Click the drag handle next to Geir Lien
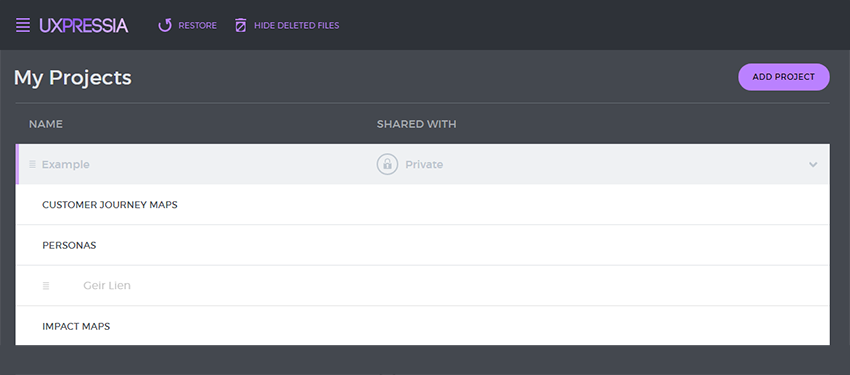 coord(46,286)
